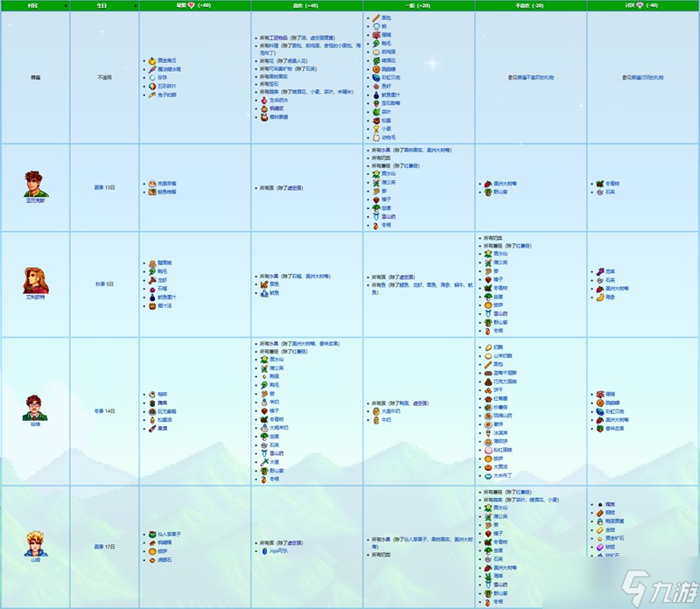Click the coal icon in Sam's hated gifts
The image size is (700, 609).
pyautogui.click(x=600, y=505)
